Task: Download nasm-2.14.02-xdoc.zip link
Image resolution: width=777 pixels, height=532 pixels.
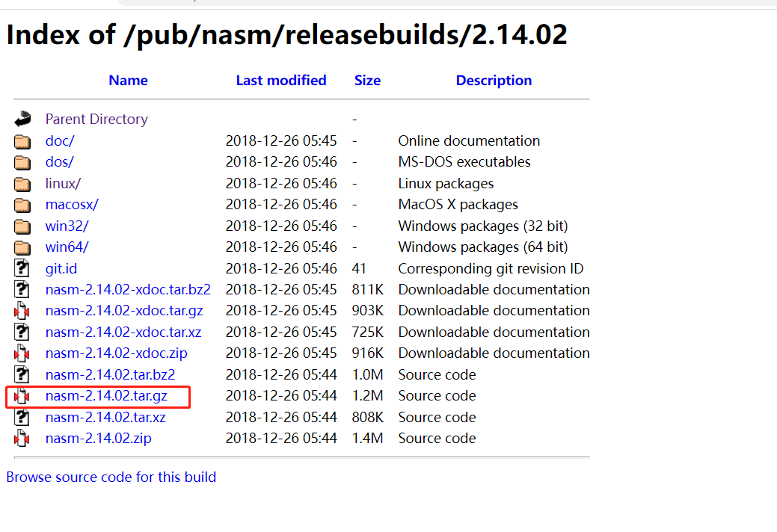Action: click(x=117, y=353)
